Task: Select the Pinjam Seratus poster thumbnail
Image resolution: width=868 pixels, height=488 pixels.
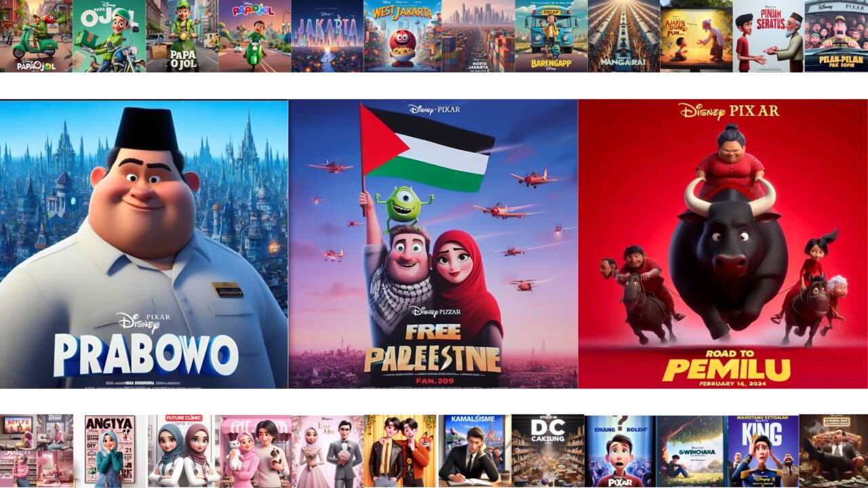Action: [x=768, y=36]
